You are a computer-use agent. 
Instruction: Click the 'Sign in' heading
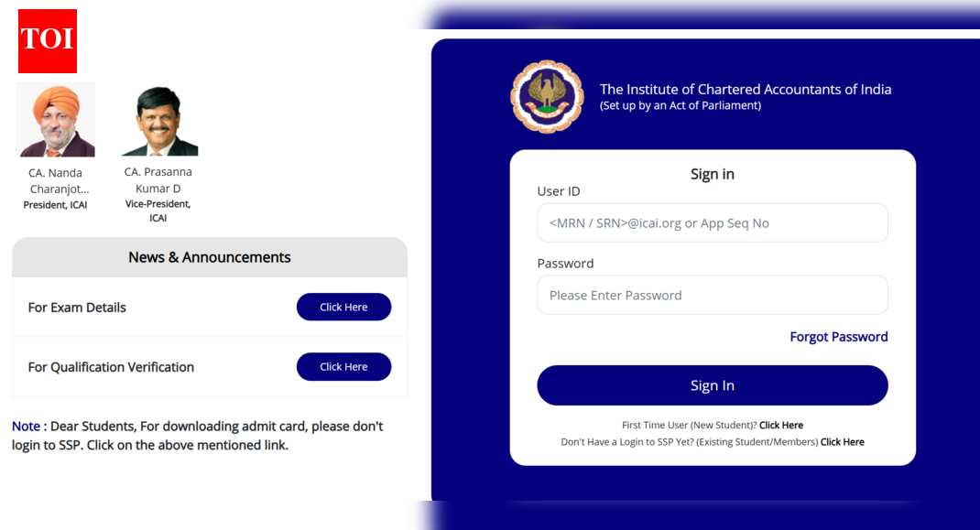point(712,173)
